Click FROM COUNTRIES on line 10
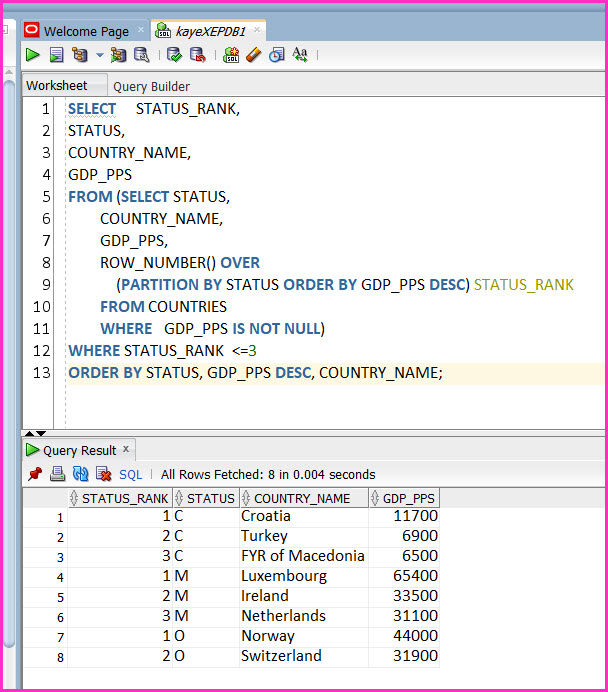Viewport: 608px width, 692px height. [163, 307]
